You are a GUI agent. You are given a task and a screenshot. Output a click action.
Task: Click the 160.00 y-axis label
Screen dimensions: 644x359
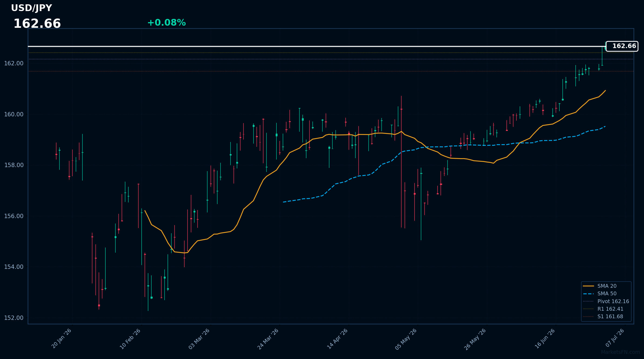(14, 114)
